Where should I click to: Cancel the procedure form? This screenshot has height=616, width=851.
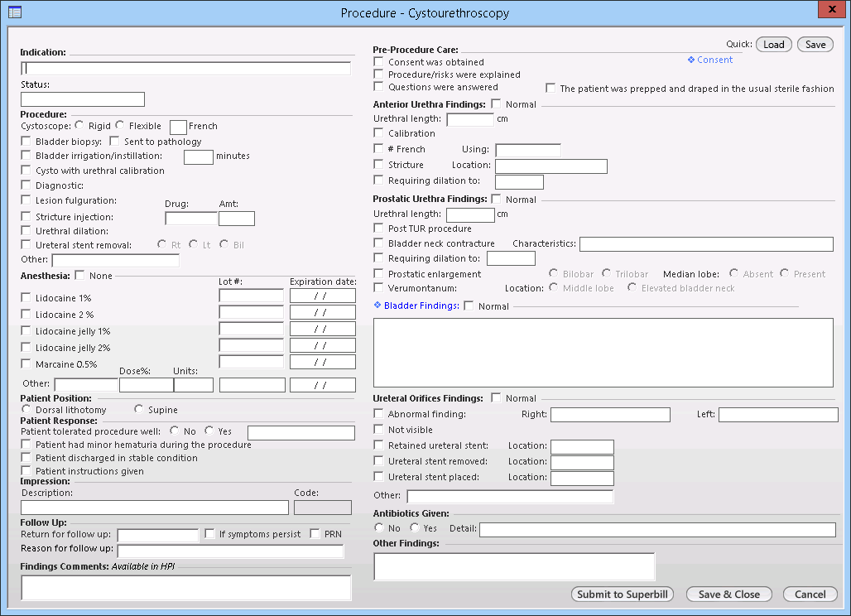point(810,594)
